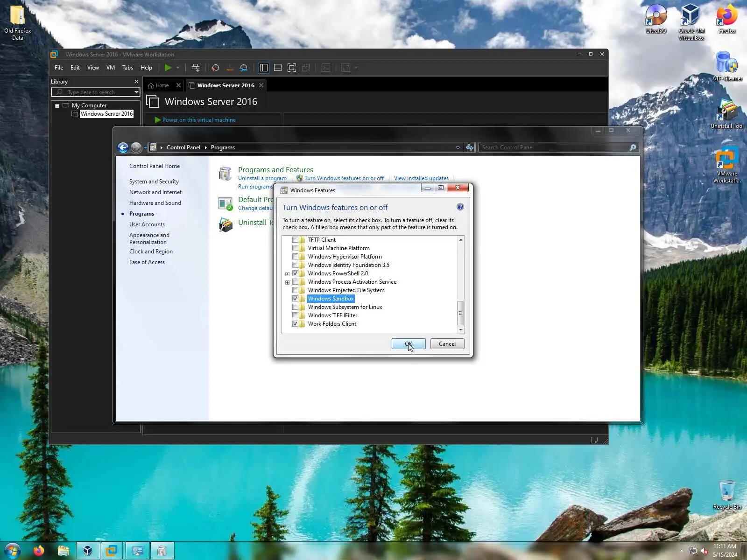Click the thumbnail bar view icon in VMware

[x=278, y=68]
